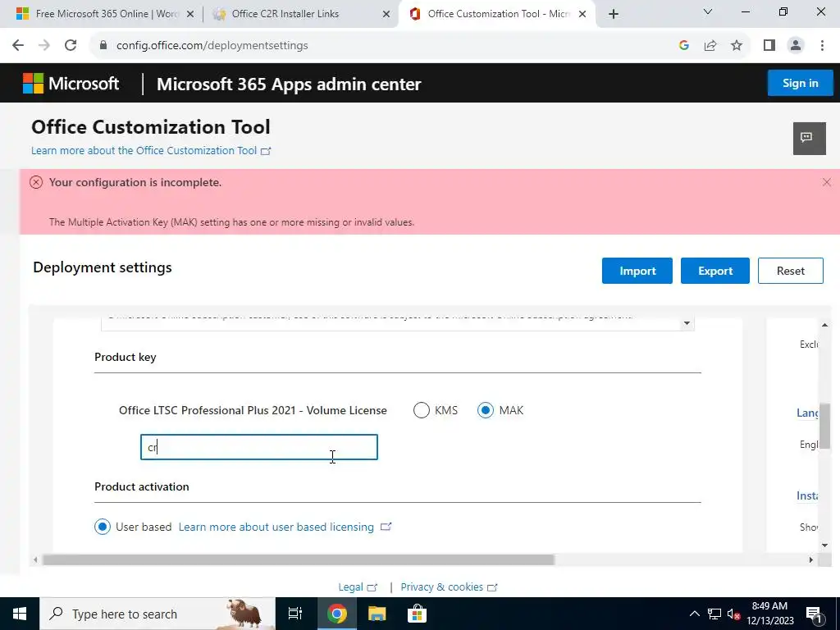Open Microsoft Store from the taskbar
Viewport: 840px width, 630px height.
(417, 614)
